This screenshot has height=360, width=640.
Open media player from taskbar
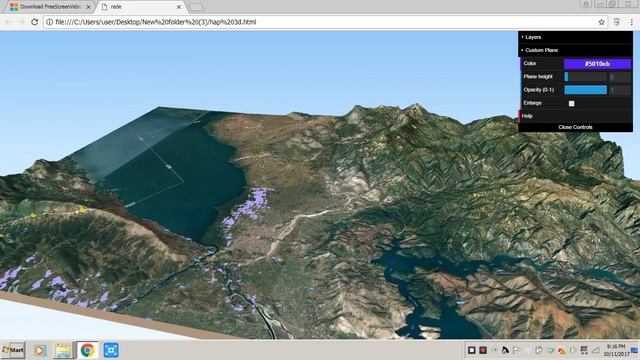[40, 350]
